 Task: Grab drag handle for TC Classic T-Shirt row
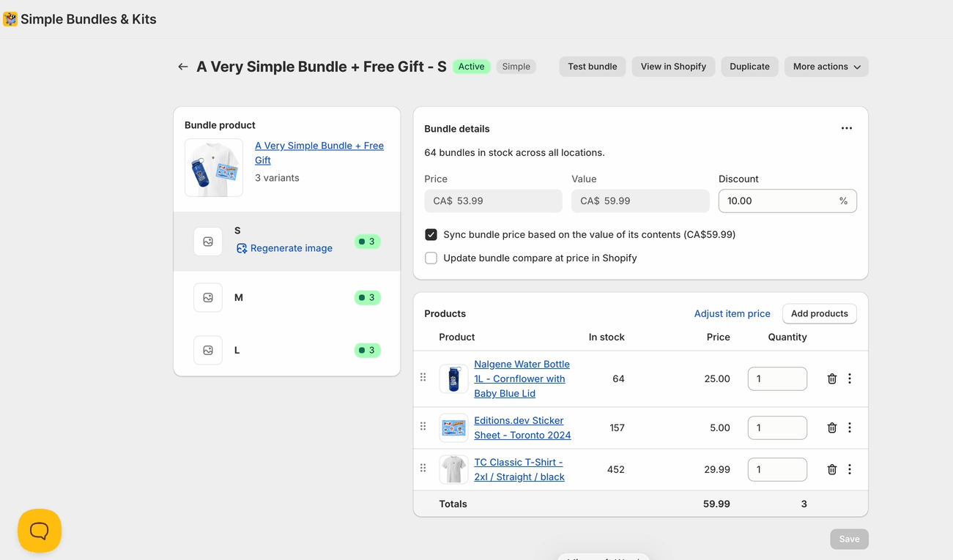click(423, 468)
